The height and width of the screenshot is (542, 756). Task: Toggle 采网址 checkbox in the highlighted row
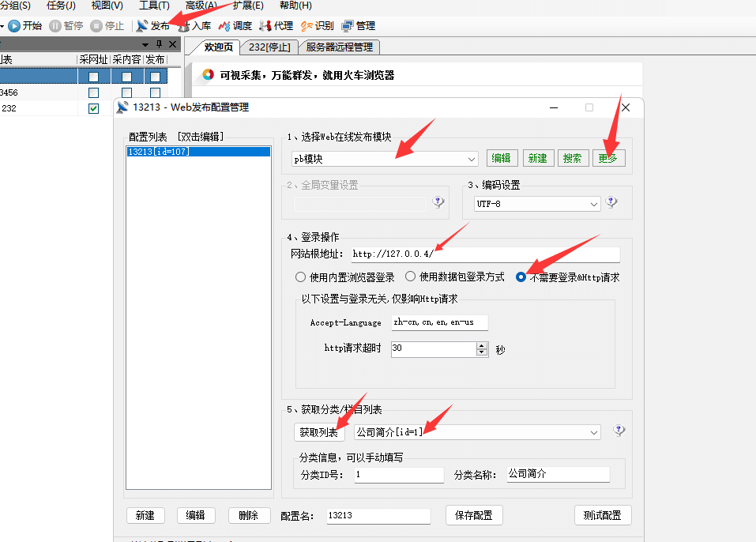click(93, 77)
